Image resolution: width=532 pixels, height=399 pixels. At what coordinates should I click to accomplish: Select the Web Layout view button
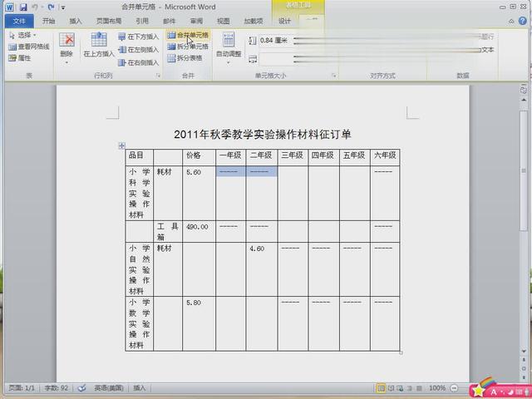(401, 388)
